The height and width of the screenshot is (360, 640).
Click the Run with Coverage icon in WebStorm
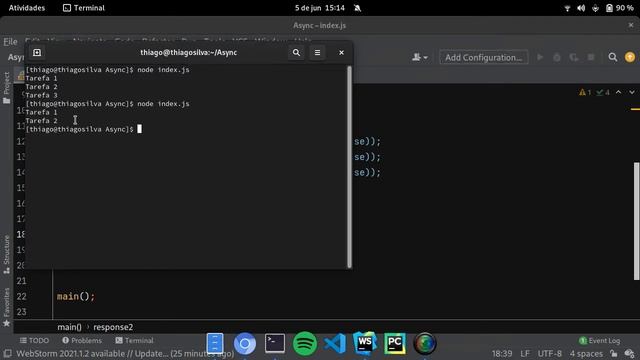(574, 57)
